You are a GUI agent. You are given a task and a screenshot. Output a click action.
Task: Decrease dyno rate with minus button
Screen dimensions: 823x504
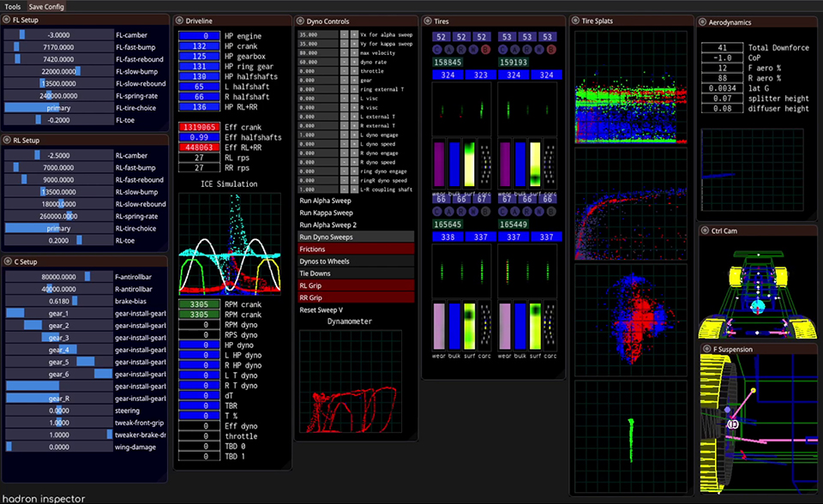[x=345, y=62]
